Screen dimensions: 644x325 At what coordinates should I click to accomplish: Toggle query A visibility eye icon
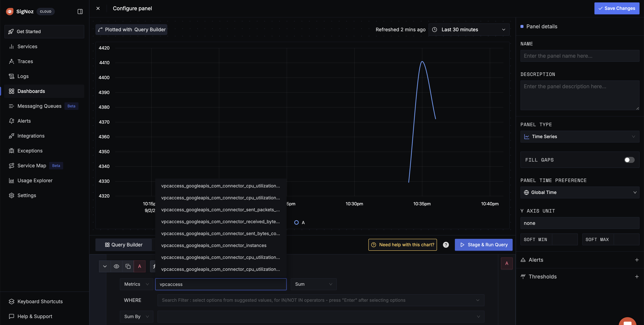(x=116, y=266)
